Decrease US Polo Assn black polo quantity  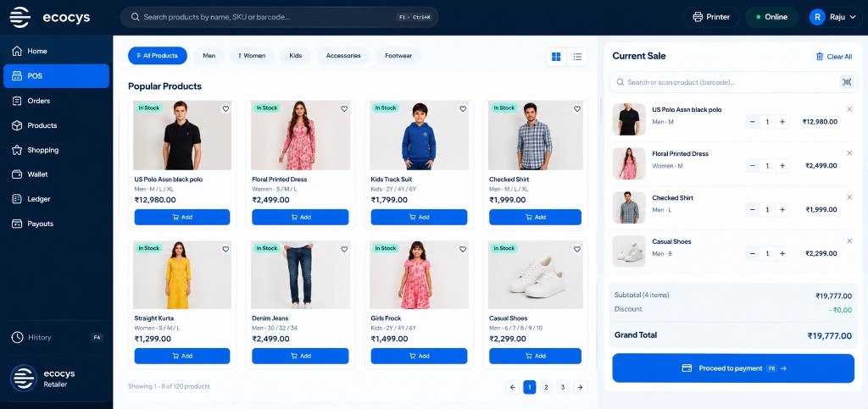tap(753, 122)
